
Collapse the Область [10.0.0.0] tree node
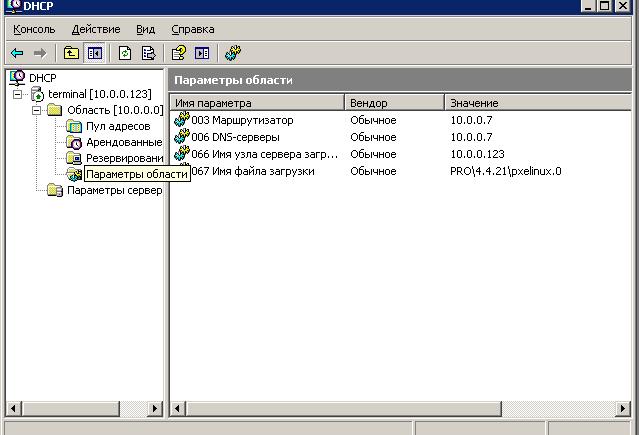(x=36, y=110)
